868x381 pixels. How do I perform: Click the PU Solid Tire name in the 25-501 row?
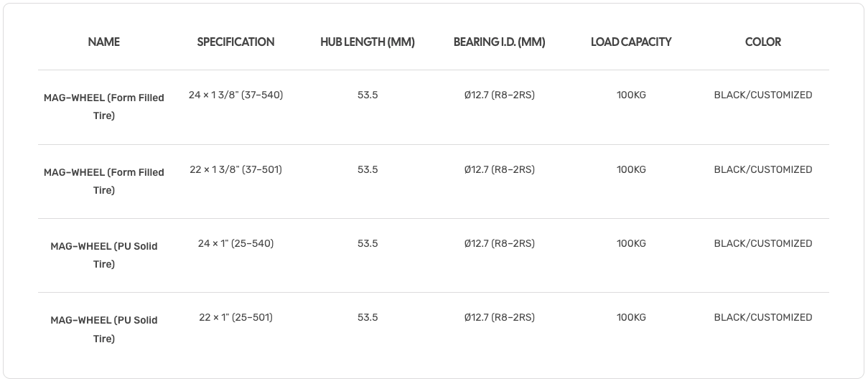click(x=104, y=329)
